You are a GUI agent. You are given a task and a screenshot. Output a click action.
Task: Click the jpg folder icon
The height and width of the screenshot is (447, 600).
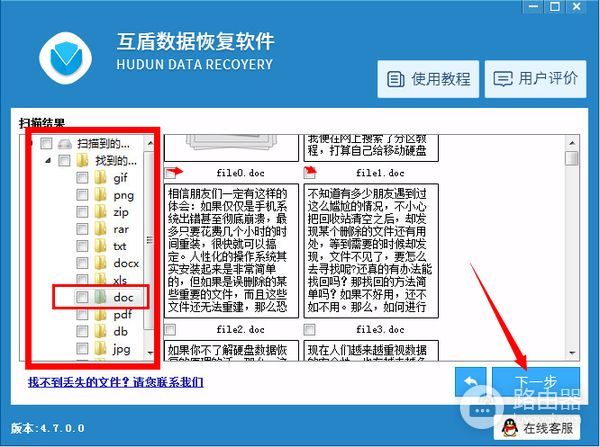[100, 348]
